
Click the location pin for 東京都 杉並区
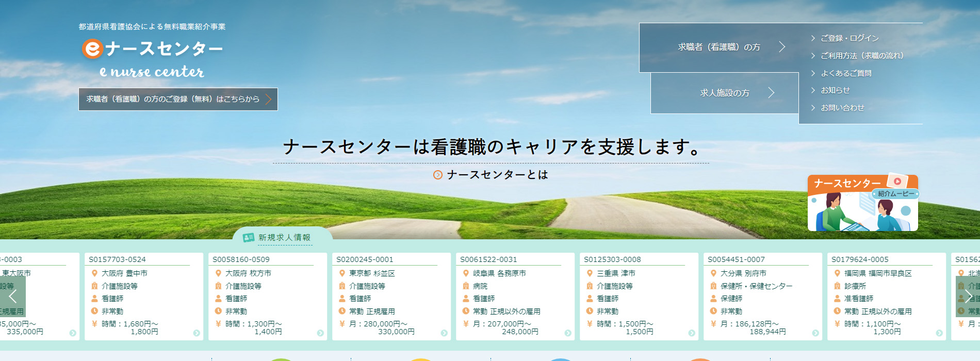342,273
